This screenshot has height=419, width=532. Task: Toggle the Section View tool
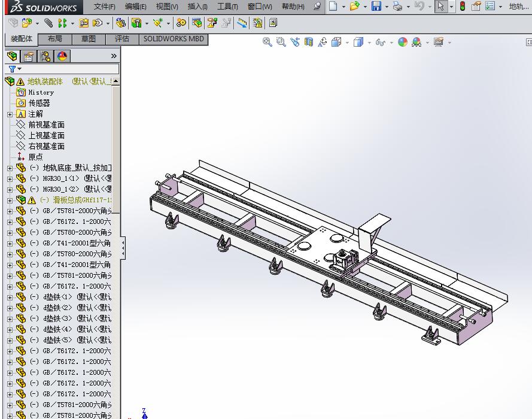(x=308, y=42)
